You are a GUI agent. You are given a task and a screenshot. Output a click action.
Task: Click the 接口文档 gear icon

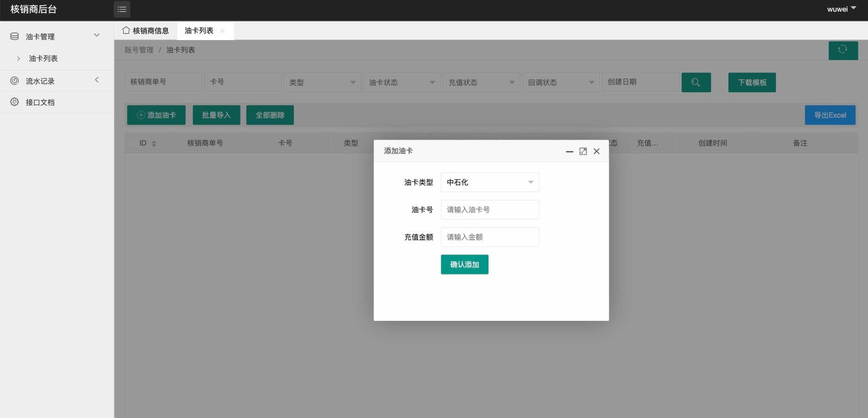click(x=15, y=102)
